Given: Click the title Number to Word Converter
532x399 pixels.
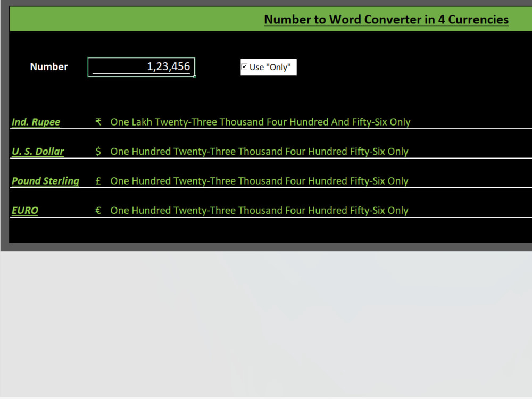Looking at the screenshot, I should [x=386, y=19].
